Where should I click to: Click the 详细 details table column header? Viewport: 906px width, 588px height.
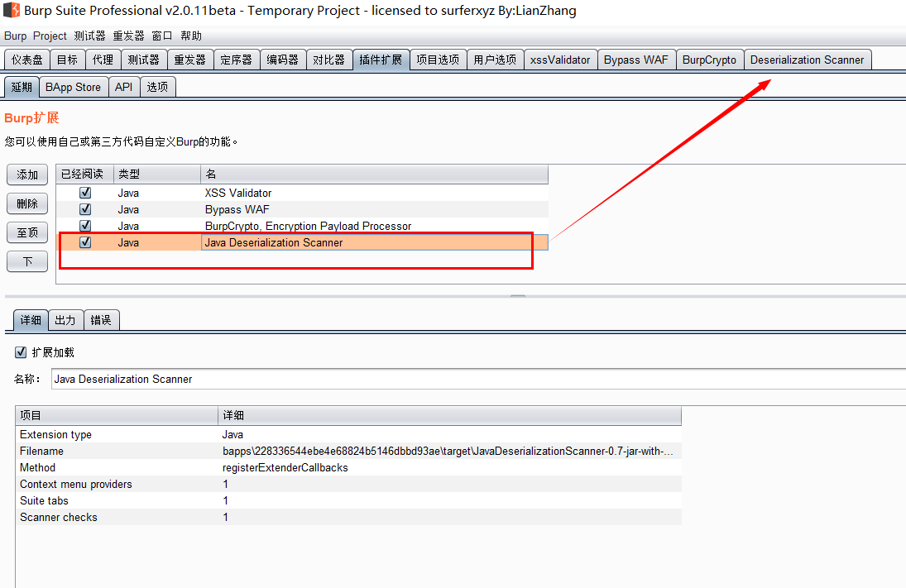coord(450,415)
